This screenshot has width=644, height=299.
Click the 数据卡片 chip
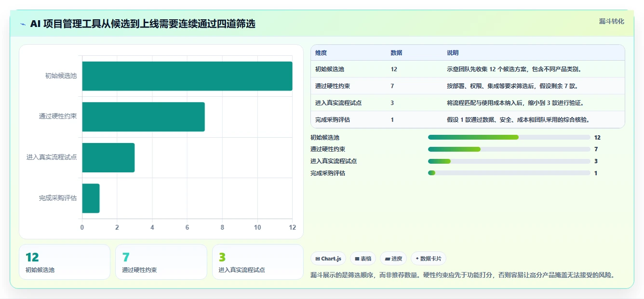click(428, 259)
